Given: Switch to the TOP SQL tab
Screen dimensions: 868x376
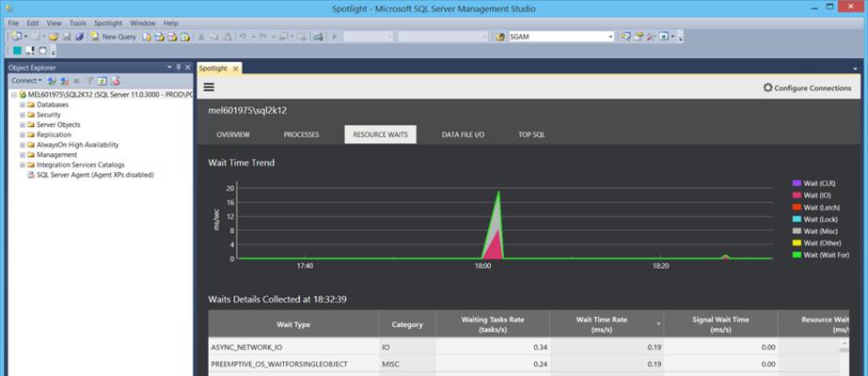Looking at the screenshot, I should point(531,134).
